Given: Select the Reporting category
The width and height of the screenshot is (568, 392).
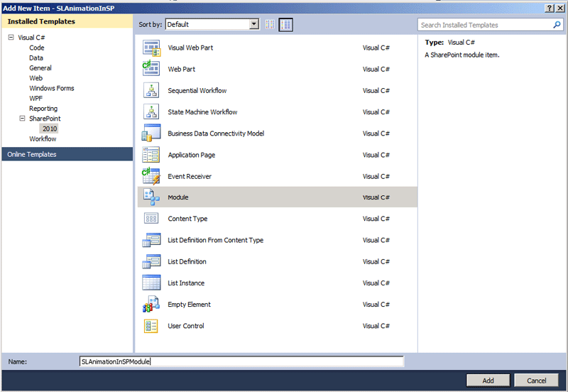Looking at the screenshot, I should pyautogui.click(x=43, y=109).
